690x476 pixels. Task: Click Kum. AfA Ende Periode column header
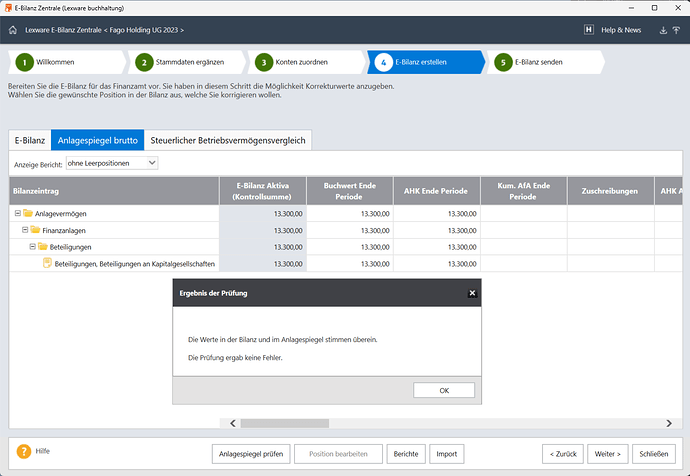523,191
